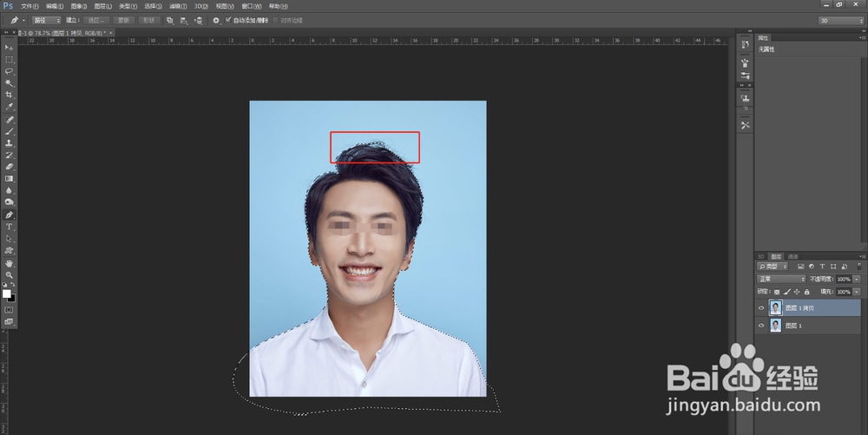Open the blend mode 正常 dropdown
The width and height of the screenshot is (868, 435).
coord(781,279)
